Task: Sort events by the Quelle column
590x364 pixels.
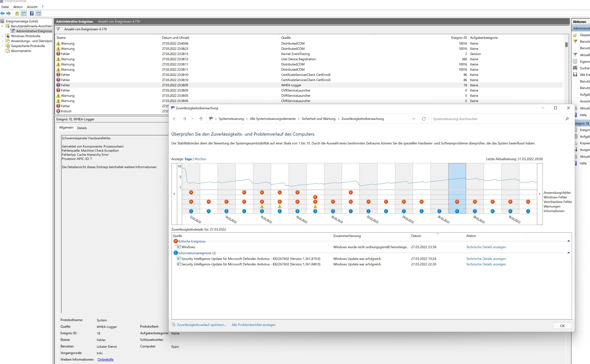Action: coord(327,38)
